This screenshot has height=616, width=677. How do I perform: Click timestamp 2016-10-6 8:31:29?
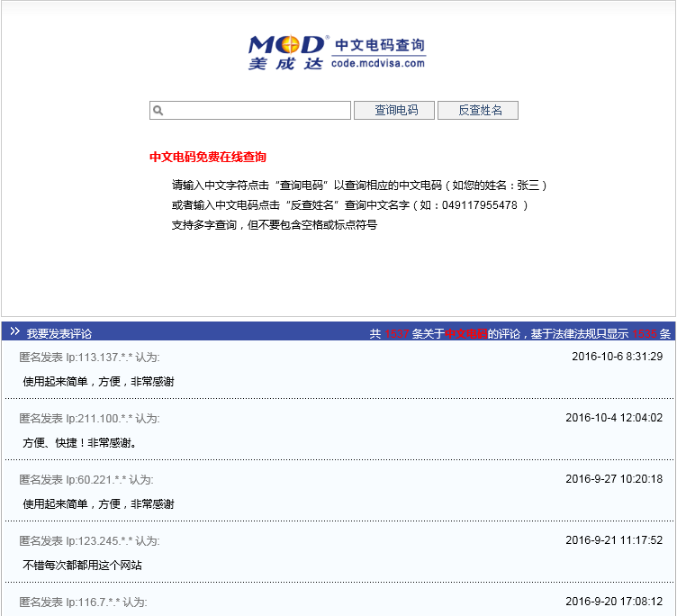617,357
